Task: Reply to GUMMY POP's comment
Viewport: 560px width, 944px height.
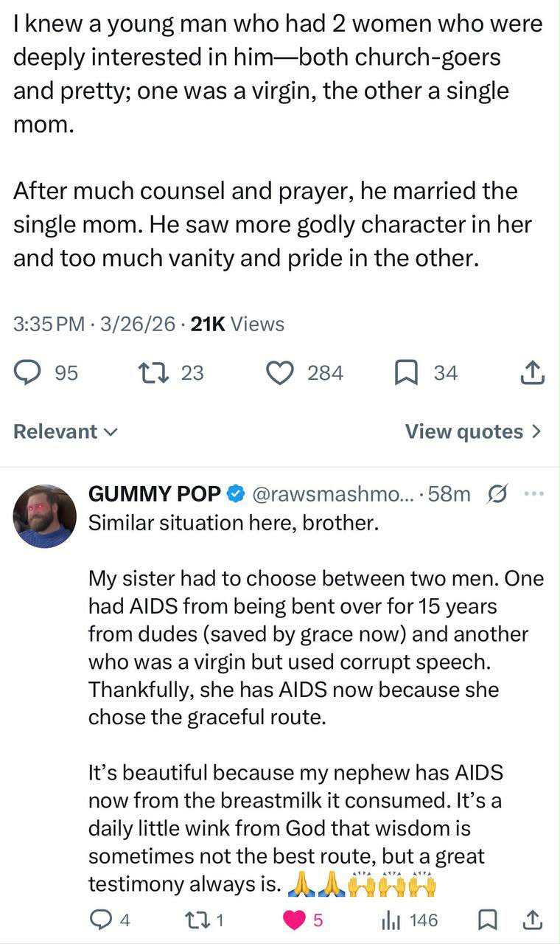Action: tap(99, 920)
